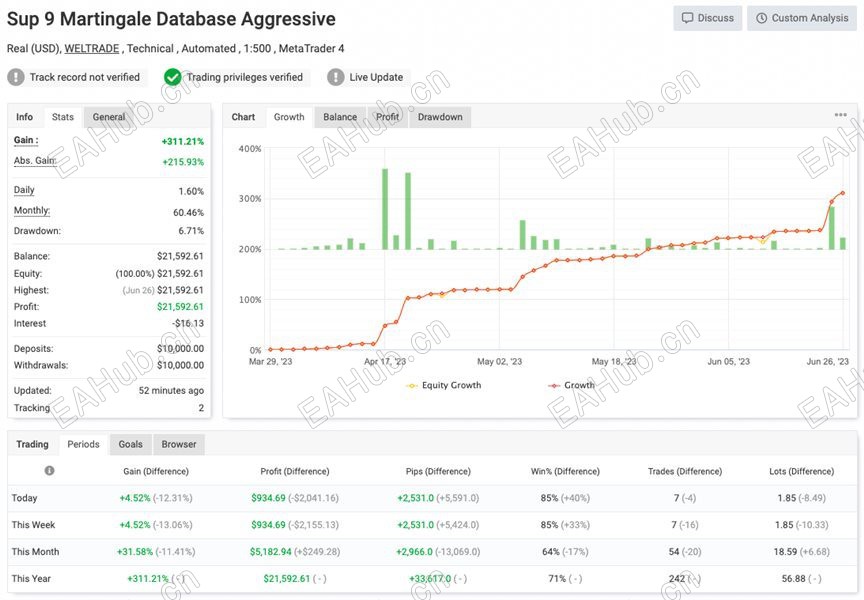Screen dimensions: 864x600
Task: Click This Month trades value 54
Action: click(673, 552)
